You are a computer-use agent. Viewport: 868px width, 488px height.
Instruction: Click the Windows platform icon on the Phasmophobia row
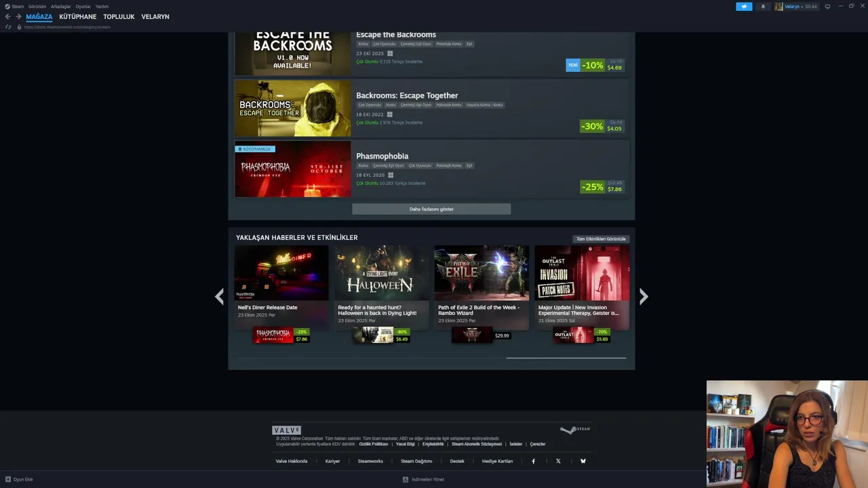click(390, 175)
